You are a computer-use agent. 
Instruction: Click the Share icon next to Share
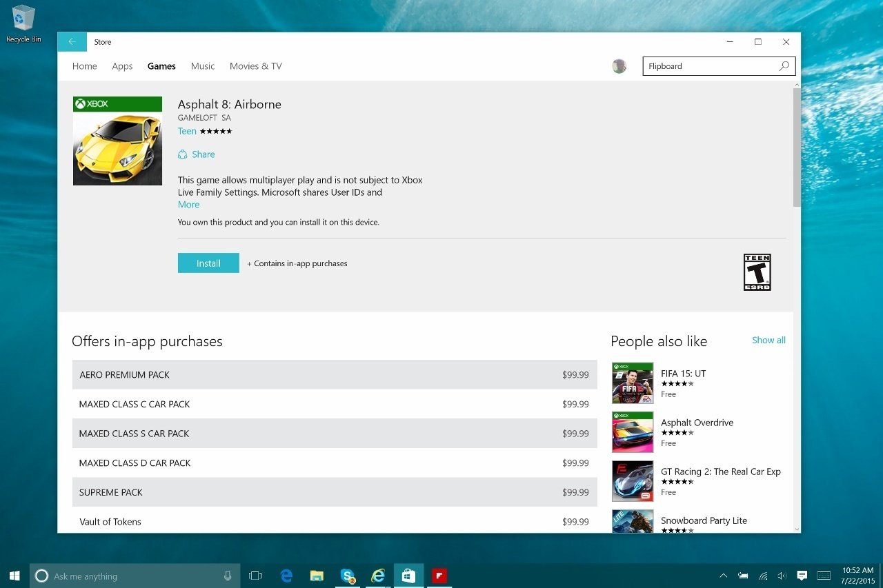pos(183,154)
